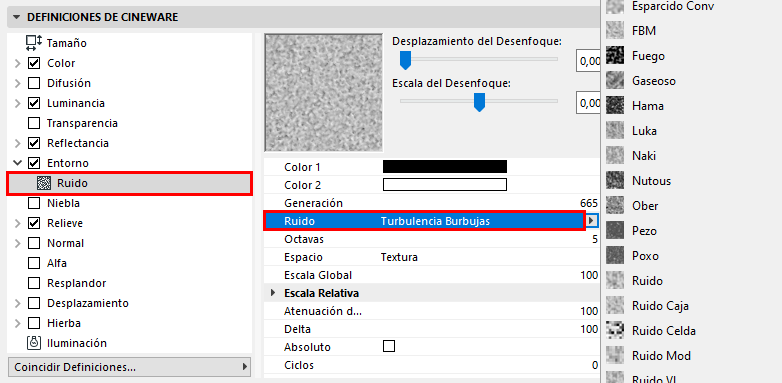The image size is (782, 383).
Task: Pick the Ober noise swatch icon
Action: [615, 205]
